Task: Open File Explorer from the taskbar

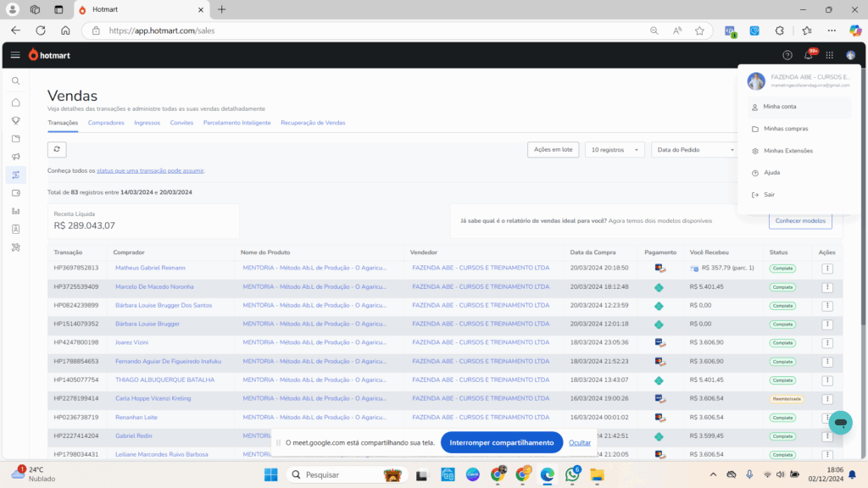Action: click(597, 474)
